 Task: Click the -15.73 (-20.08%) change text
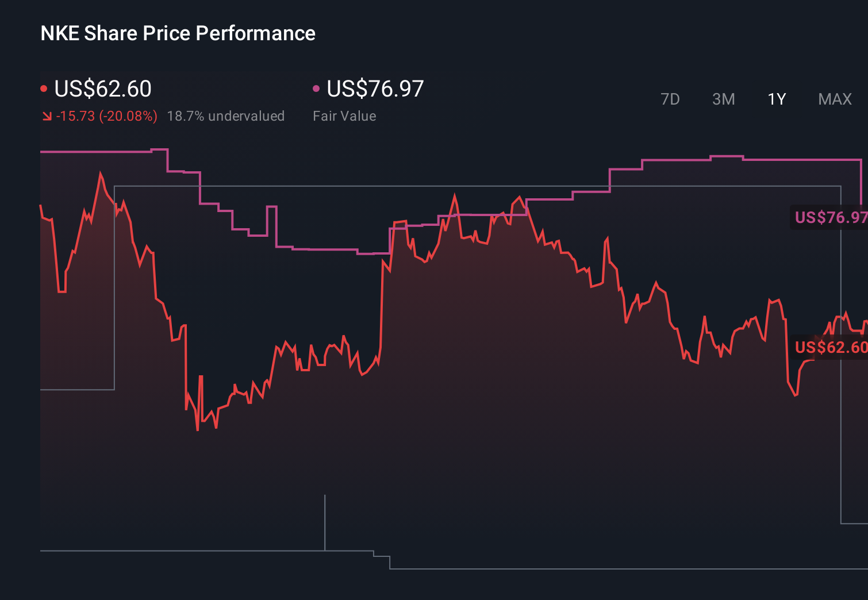pyautogui.click(x=107, y=116)
